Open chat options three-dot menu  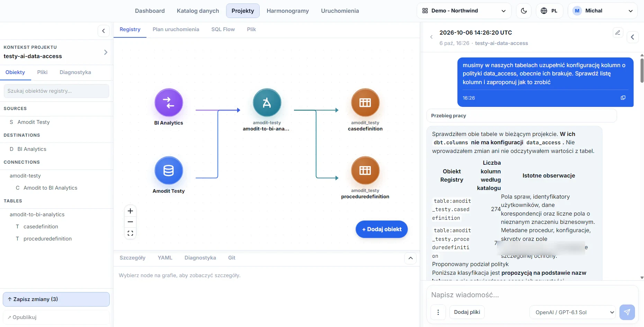coord(438,312)
